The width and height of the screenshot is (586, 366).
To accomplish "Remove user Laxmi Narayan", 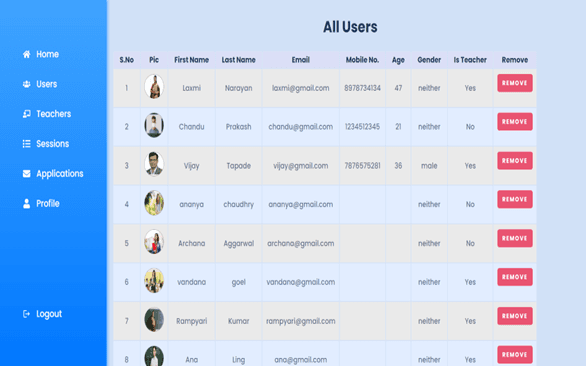I will [x=515, y=83].
